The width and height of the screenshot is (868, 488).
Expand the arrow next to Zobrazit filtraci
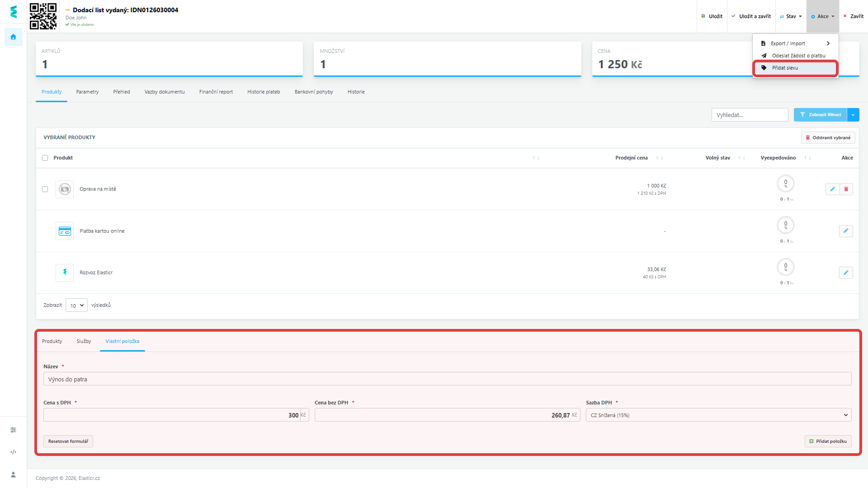tap(853, 115)
